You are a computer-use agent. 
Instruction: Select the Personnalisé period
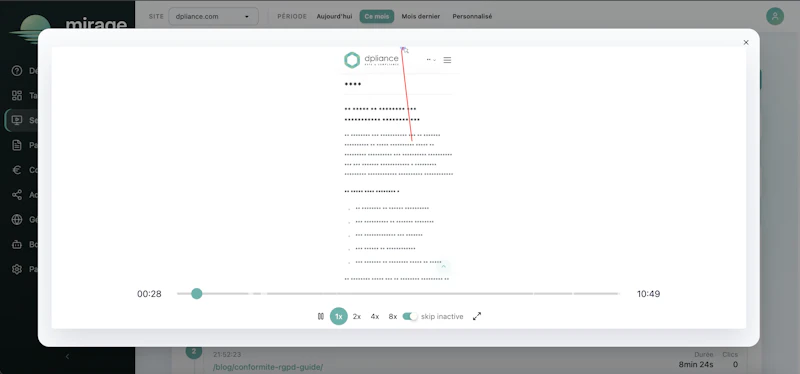472,16
